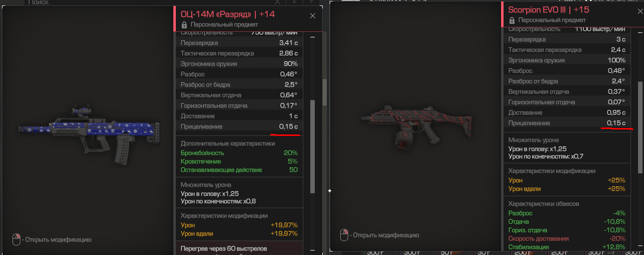The height and width of the screenshot is (255, 644).
Task: Click in the Поиск search input field
Action: [x=149, y=2]
